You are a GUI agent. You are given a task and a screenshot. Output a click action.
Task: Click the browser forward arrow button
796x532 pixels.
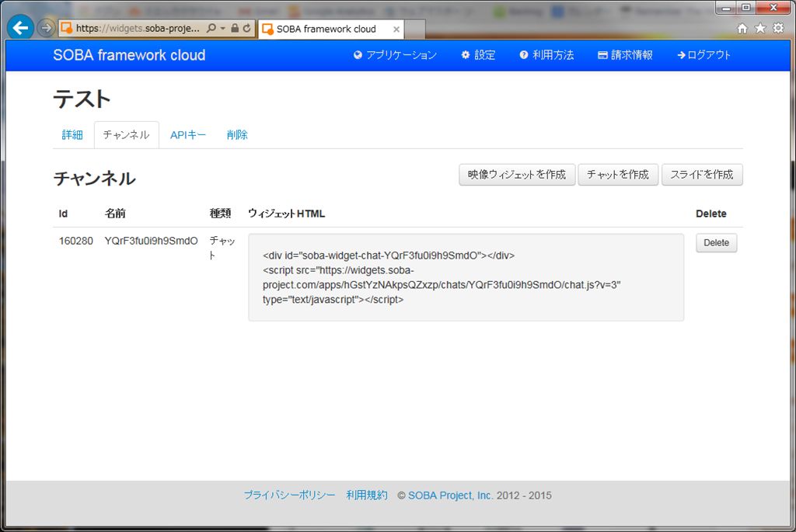pyautogui.click(x=46, y=29)
